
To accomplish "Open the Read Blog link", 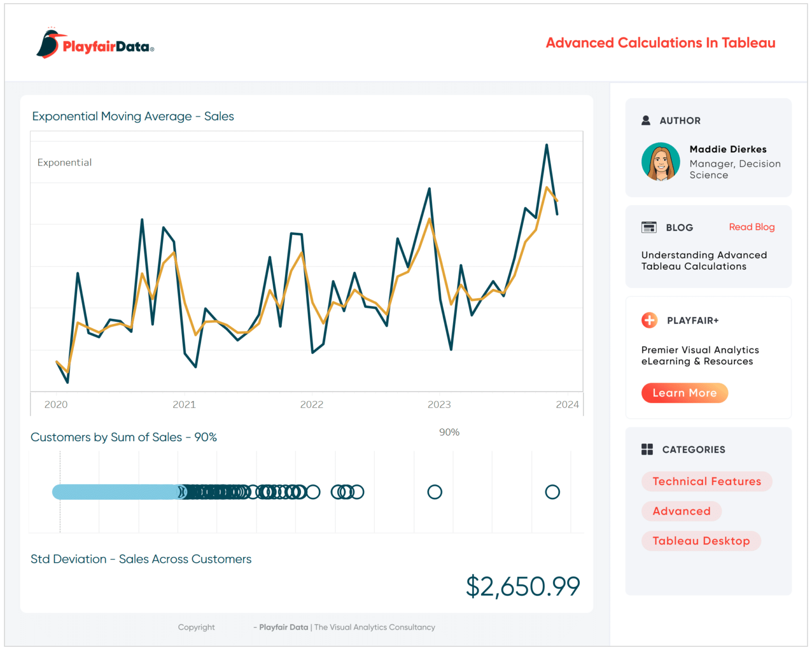I will coord(752,226).
